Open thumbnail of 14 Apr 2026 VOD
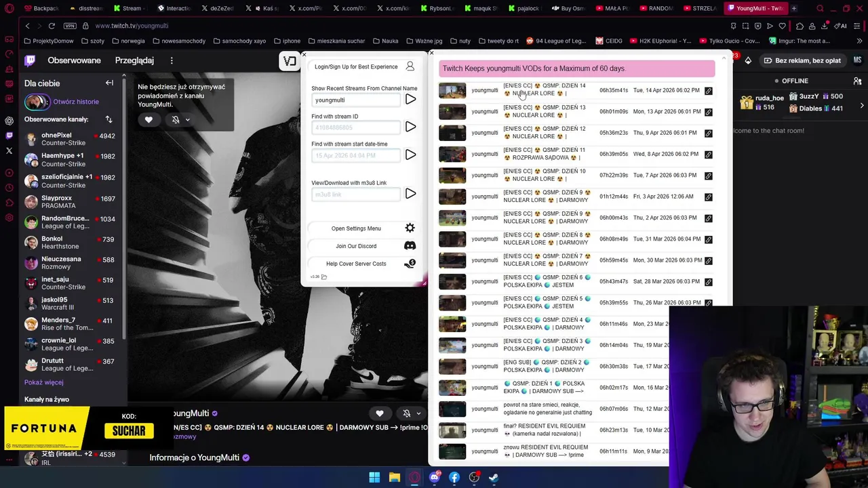 (x=452, y=91)
